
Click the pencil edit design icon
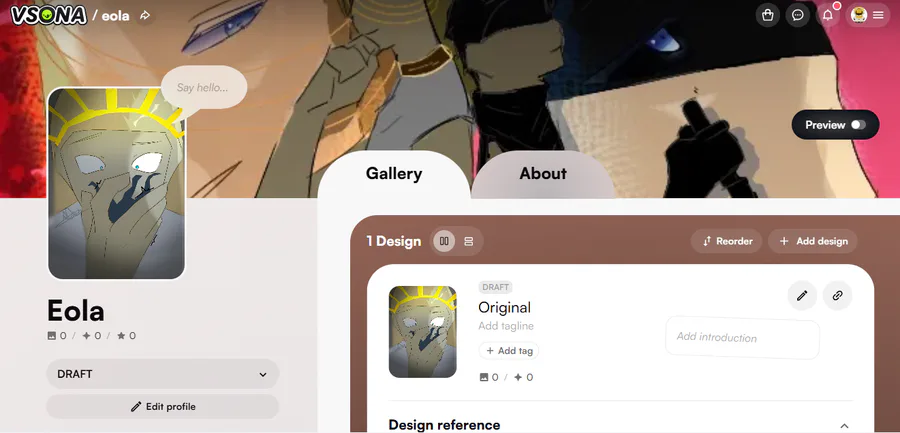click(802, 296)
